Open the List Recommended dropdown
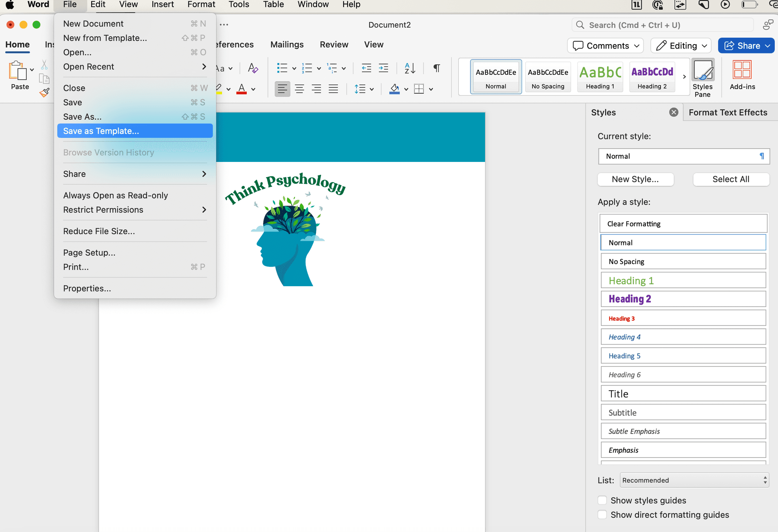The width and height of the screenshot is (778, 532). 694,480
